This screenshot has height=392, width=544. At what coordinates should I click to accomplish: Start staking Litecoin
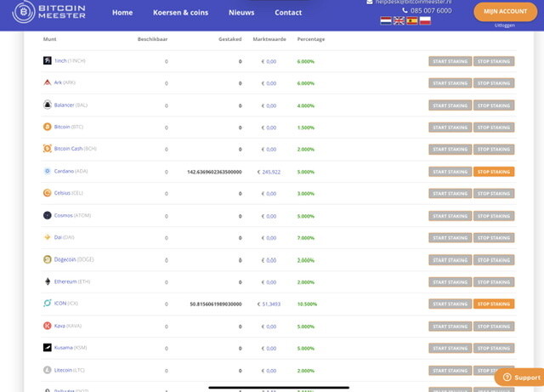450,371
